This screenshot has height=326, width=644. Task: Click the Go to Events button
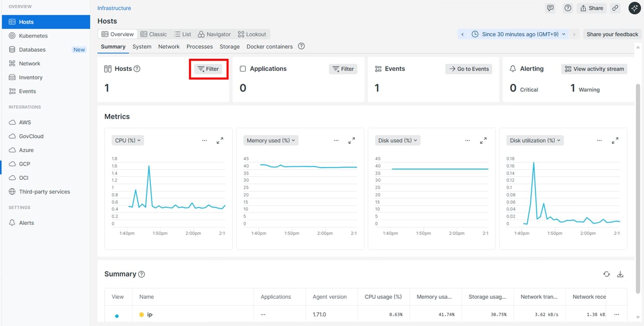(x=468, y=69)
